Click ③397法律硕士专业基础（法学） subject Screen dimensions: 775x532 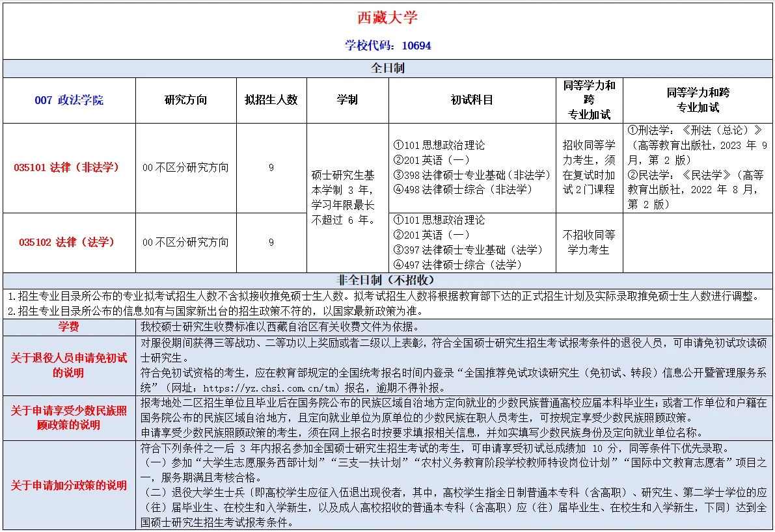468,250
